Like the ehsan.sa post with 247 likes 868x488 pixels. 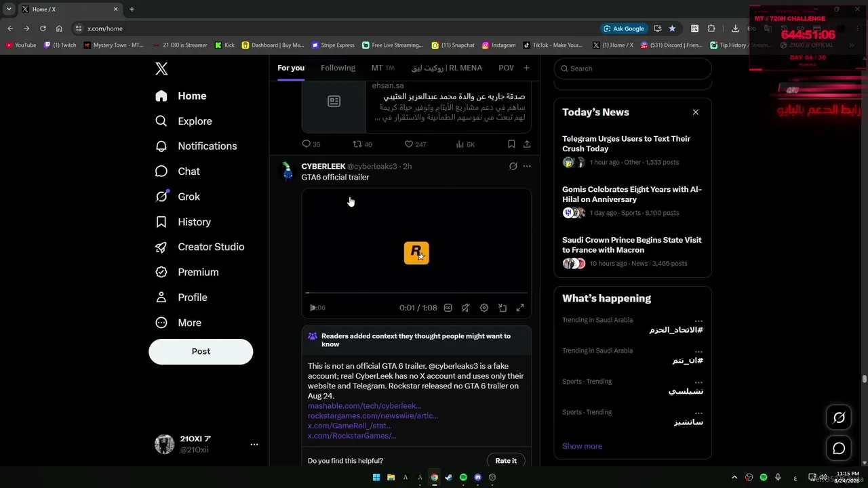(415, 144)
